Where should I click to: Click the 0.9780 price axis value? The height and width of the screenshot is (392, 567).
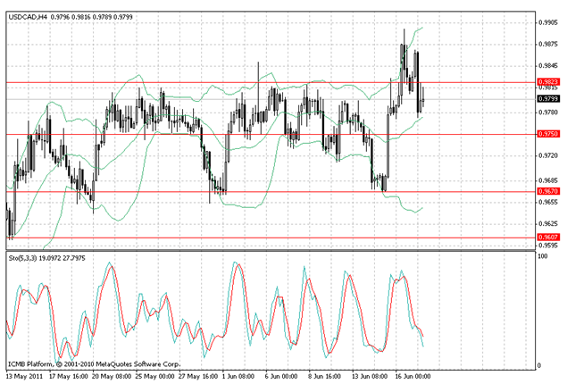(548, 113)
